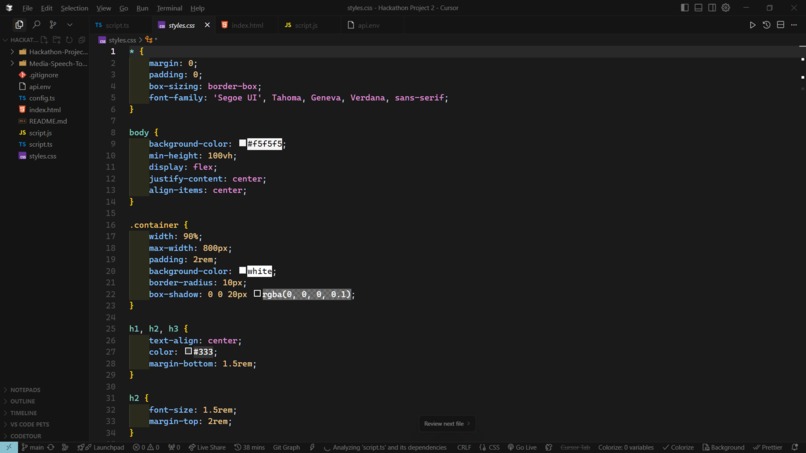Change CRLF line ending setting
806x453 pixels.
pyautogui.click(x=464, y=447)
